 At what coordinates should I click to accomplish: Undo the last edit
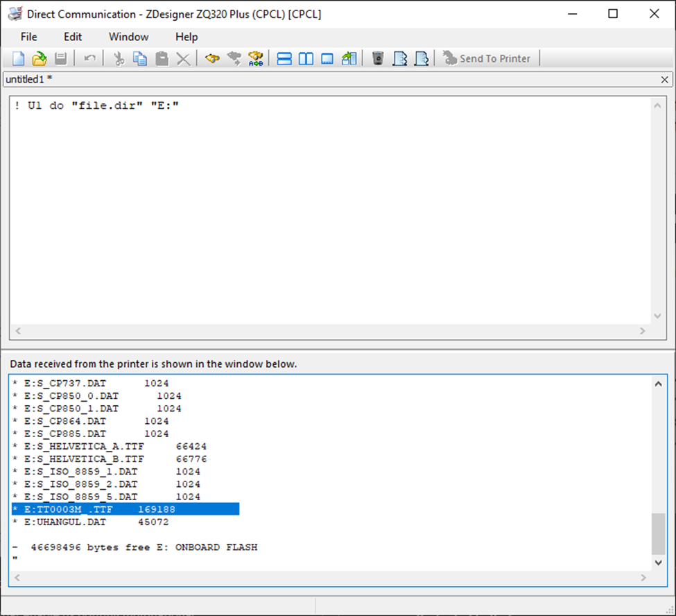89,58
